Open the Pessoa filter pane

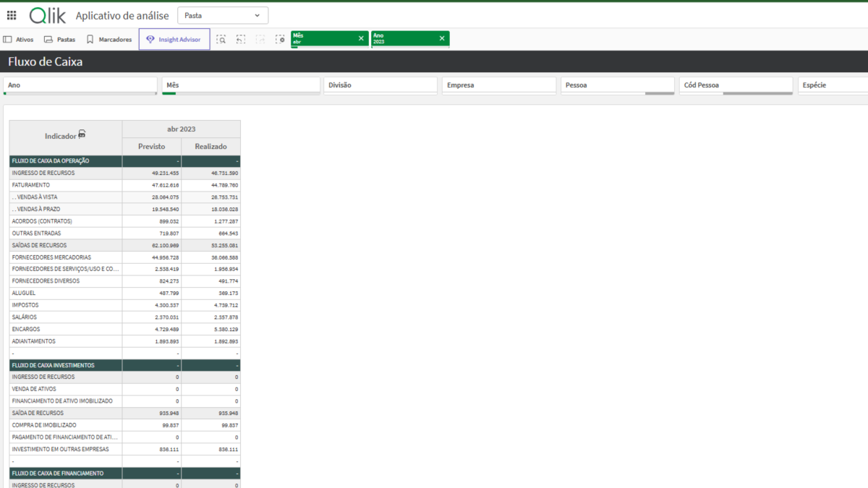(617, 85)
